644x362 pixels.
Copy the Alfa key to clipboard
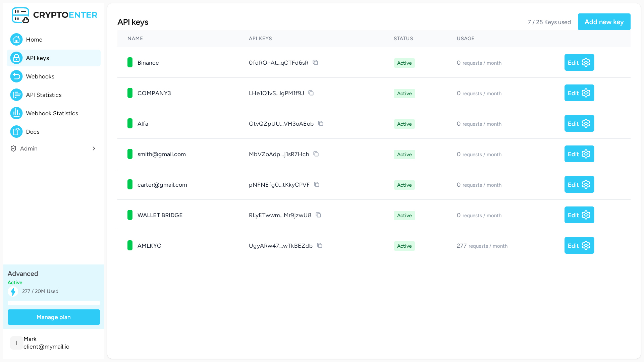[x=321, y=123]
